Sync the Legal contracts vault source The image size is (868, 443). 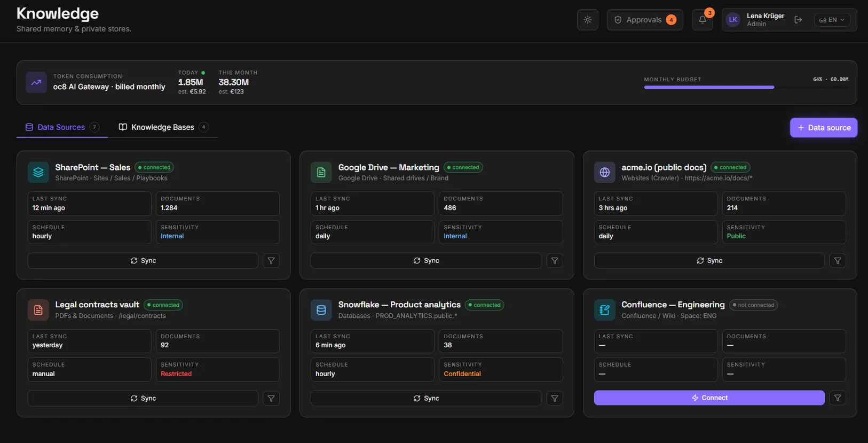pyautogui.click(x=143, y=398)
